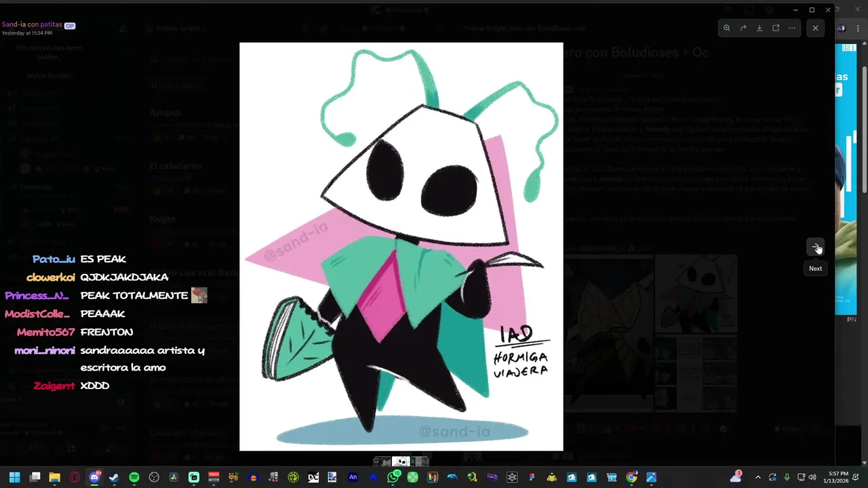Open Figma from the taskbar
This screenshot has height=488, width=868.
[x=532, y=477]
